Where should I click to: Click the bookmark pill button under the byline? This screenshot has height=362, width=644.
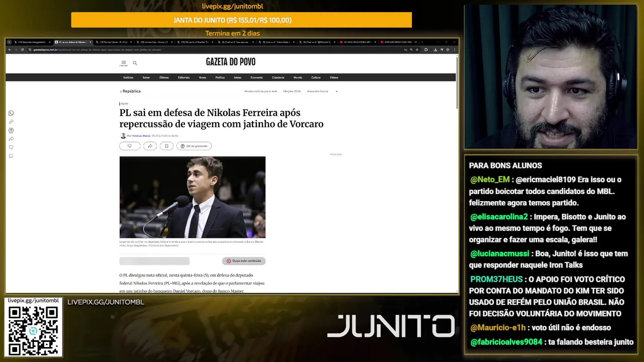(167, 146)
